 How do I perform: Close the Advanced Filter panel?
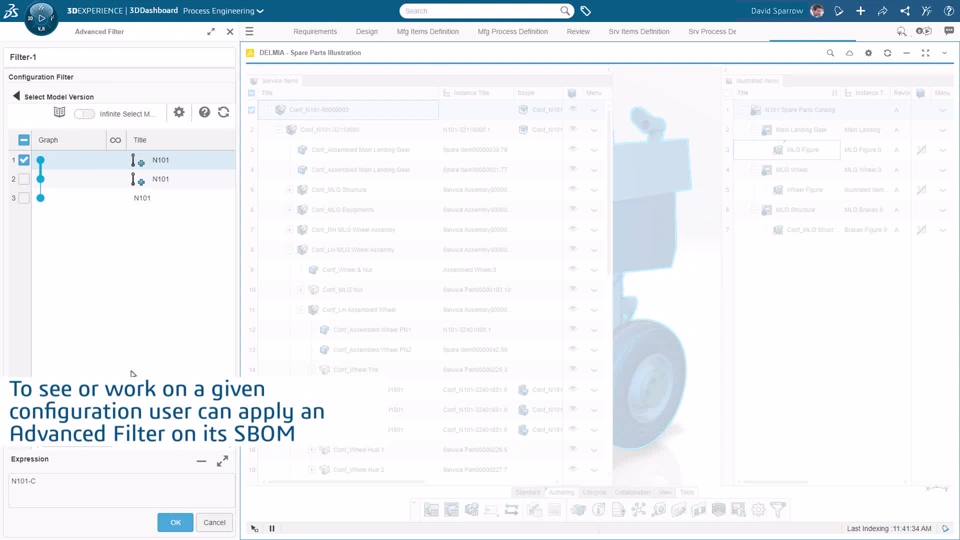(x=230, y=31)
